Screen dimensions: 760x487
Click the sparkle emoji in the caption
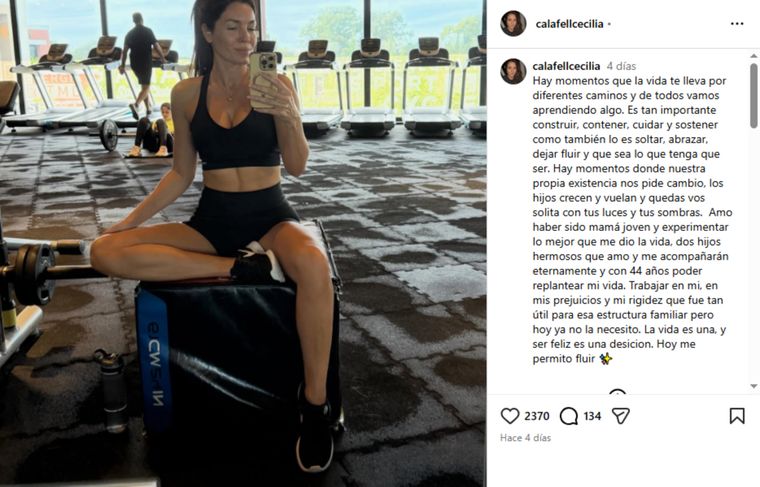606,359
